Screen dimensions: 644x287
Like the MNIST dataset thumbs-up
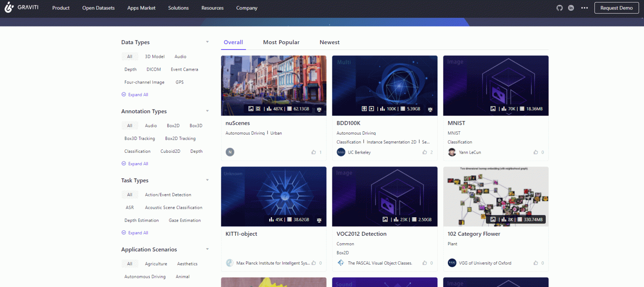[536, 152]
